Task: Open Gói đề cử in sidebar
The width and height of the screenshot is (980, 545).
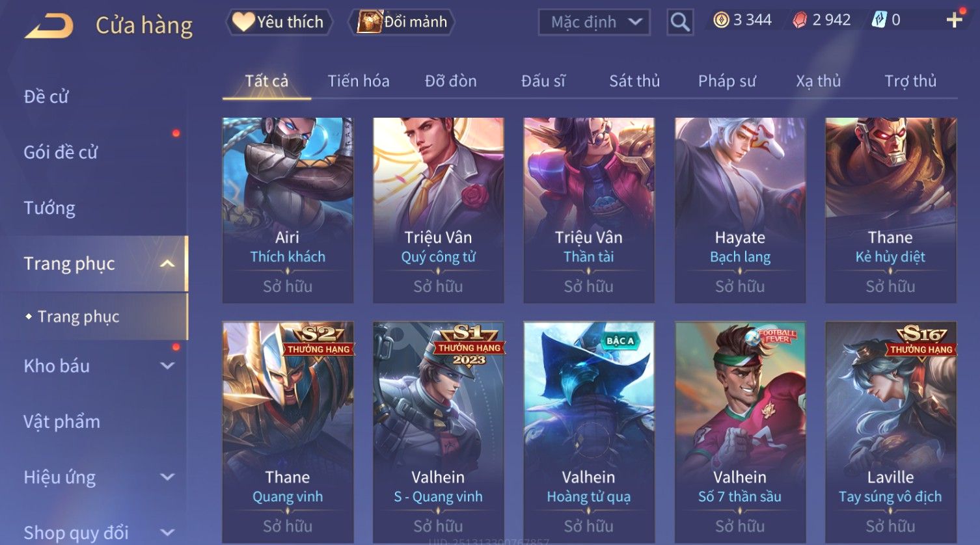Action: [x=61, y=152]
